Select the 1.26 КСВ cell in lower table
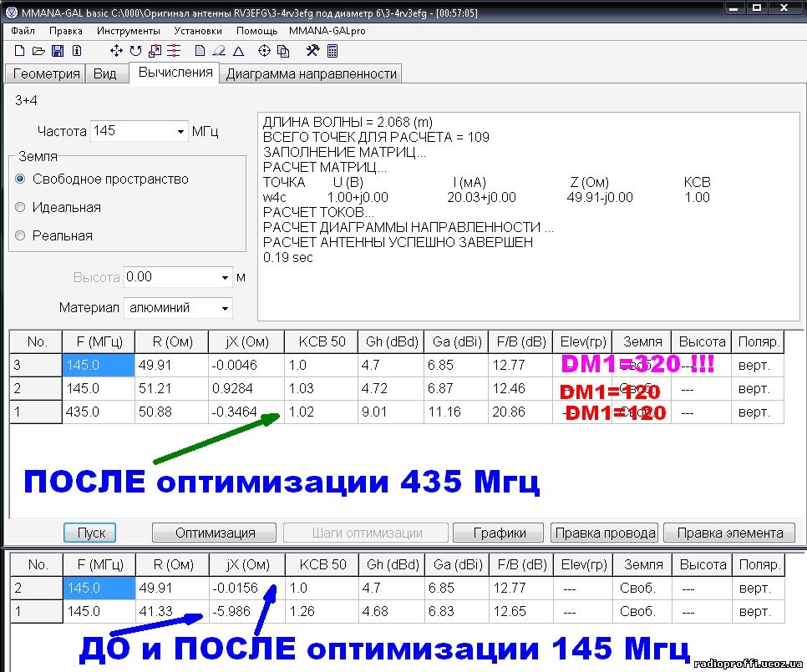This screenshot has width=807, height=672. click(x=322, y=611)
